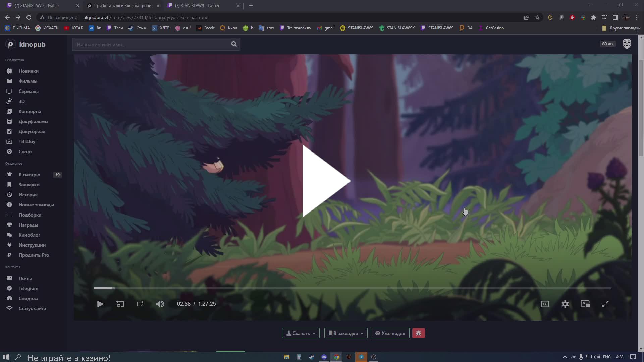Open Продлить Pro page
Viewport: 644px width, 362px height.
33,255
